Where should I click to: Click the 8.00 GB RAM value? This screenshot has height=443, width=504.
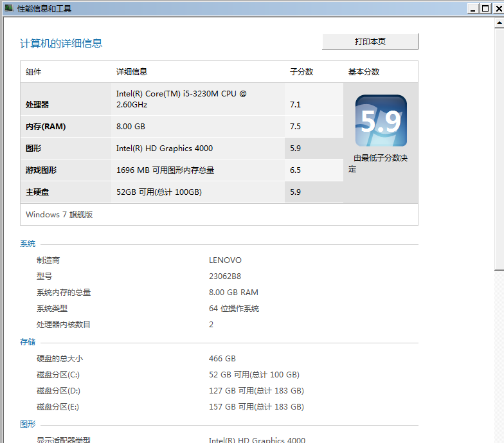tap(234, 292)
